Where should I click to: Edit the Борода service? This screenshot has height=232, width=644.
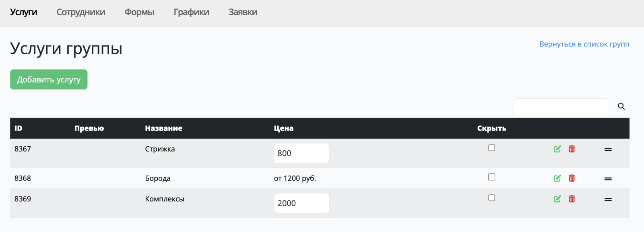(x=557, y=178)
